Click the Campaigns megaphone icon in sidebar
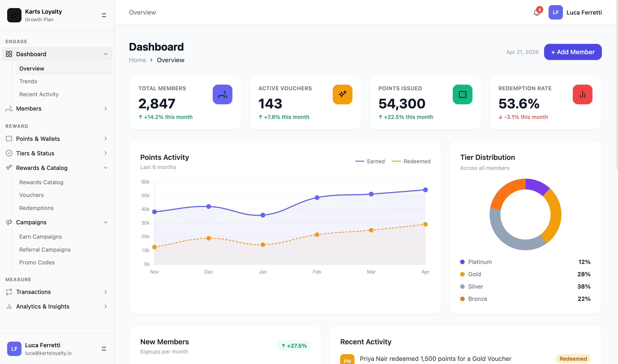Screen dimensions: 618x364 coord(9,222)
